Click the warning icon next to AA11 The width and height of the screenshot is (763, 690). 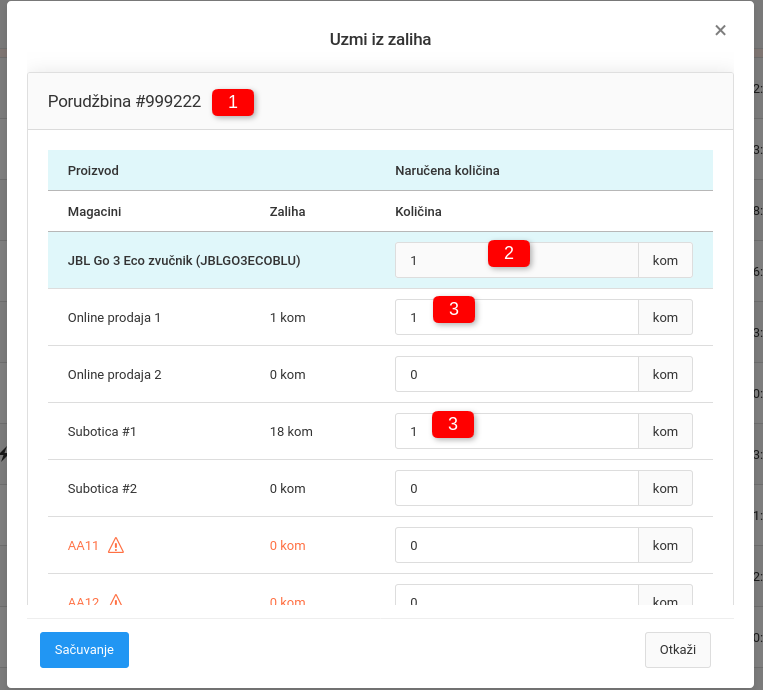click(116, 545)
